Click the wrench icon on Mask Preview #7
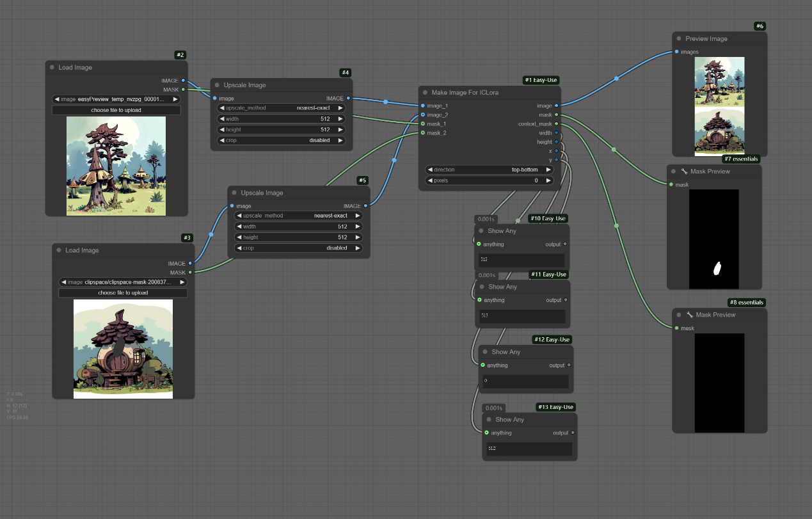812x519 pixels. (x=684, y=172)
